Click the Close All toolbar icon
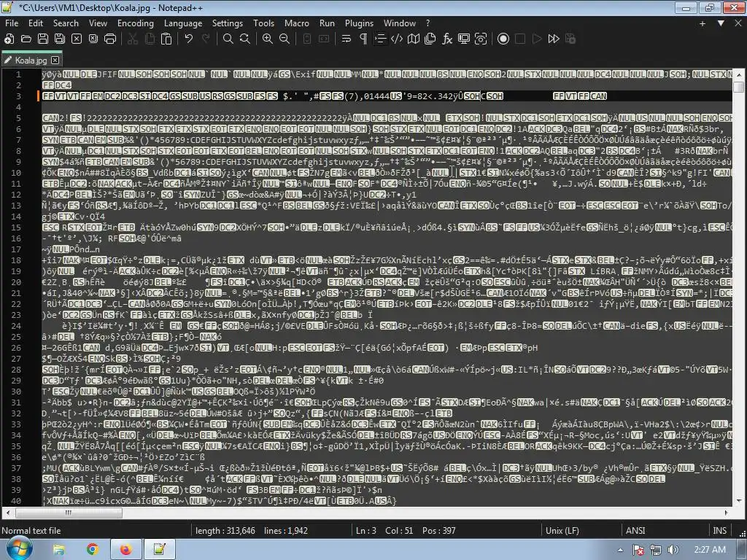The image size is (747, 560). coord(93,39)
